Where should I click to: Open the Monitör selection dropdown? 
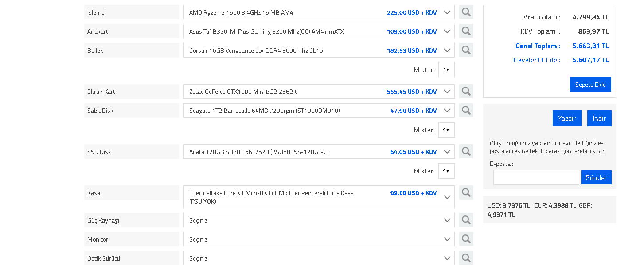pyautogui.click(x=319, y=239)
